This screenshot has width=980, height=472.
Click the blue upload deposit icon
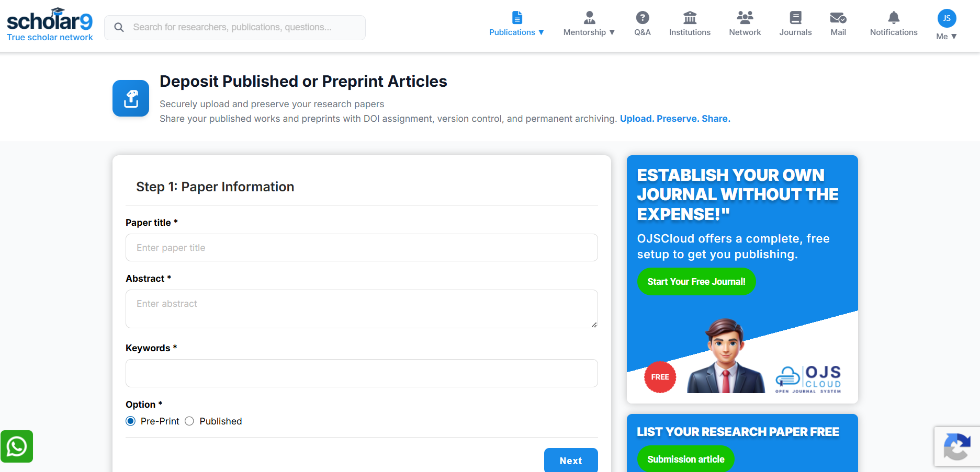pyautogui.click(x=131, y=98)
